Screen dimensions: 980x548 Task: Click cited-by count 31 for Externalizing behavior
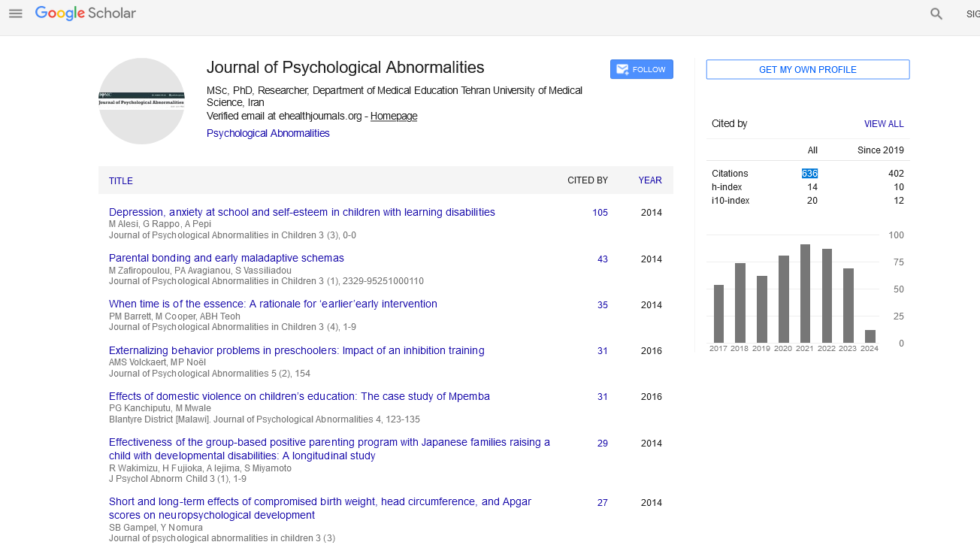[603, 351]
